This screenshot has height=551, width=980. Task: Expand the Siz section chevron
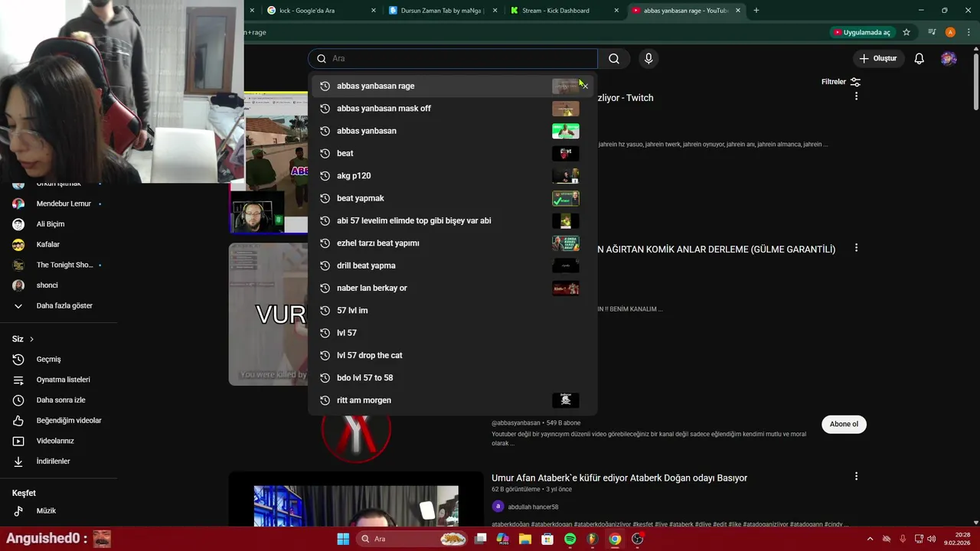[x=31, y=339]
